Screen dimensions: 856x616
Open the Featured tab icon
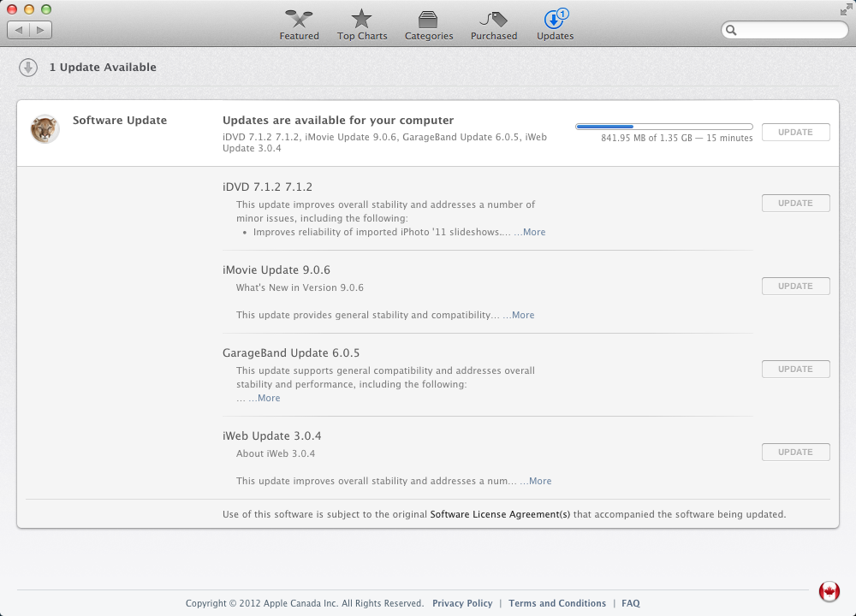point(299,19)
